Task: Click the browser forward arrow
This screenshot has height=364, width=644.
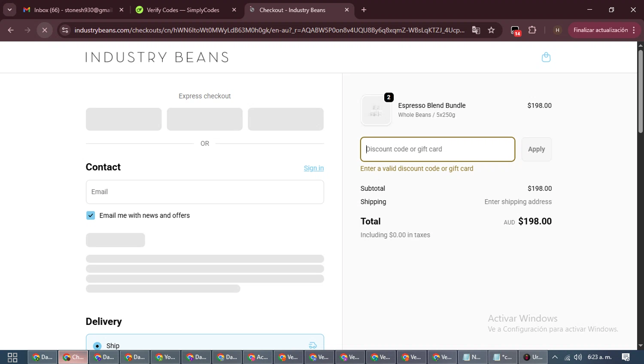Action: coord(27,30)
